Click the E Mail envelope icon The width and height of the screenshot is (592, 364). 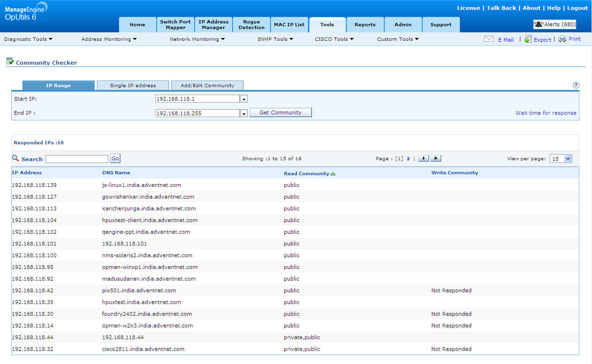(x=488, y=39)
